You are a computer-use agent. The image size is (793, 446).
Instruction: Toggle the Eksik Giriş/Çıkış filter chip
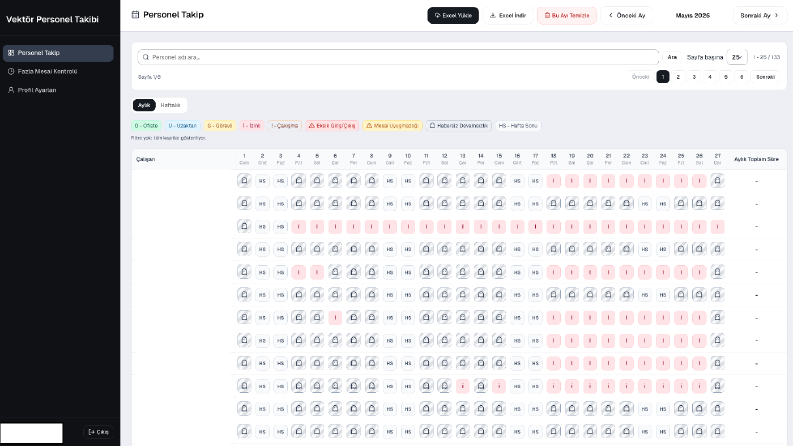[332, 125]
